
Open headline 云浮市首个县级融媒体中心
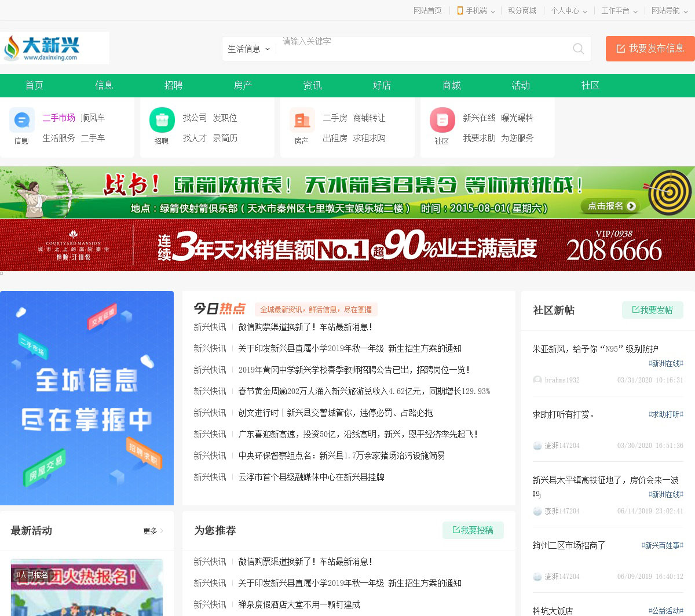(x=312, y=478)
